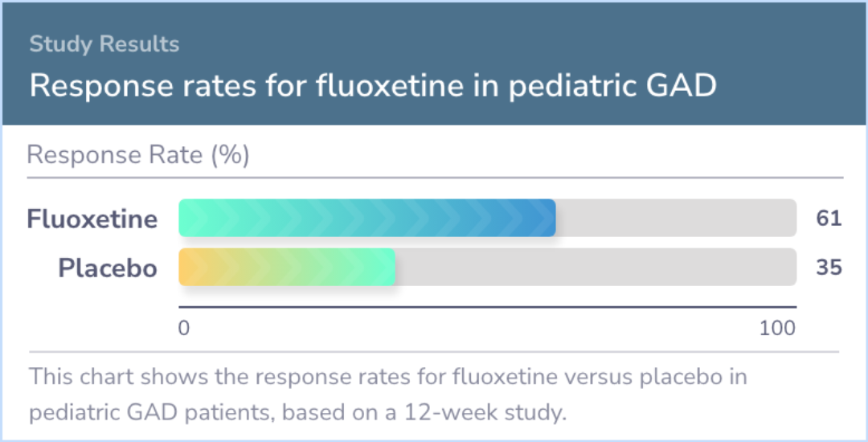This screenshot has width=868, height=442.
Task: Click the Fluoxetine value 61
Action: coord(829,219)
